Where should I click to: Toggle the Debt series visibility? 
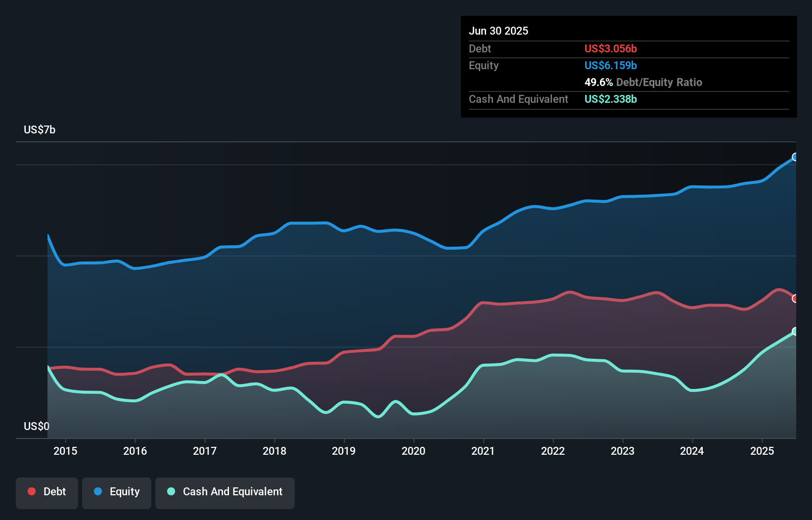click(x=47, y=492)
